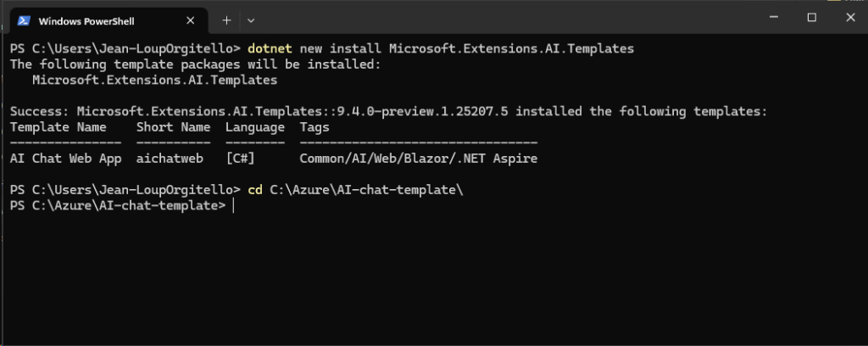Click the Template Name column header text
The width and height of the screenshot is (868, 346).
[x=58, y=127]
